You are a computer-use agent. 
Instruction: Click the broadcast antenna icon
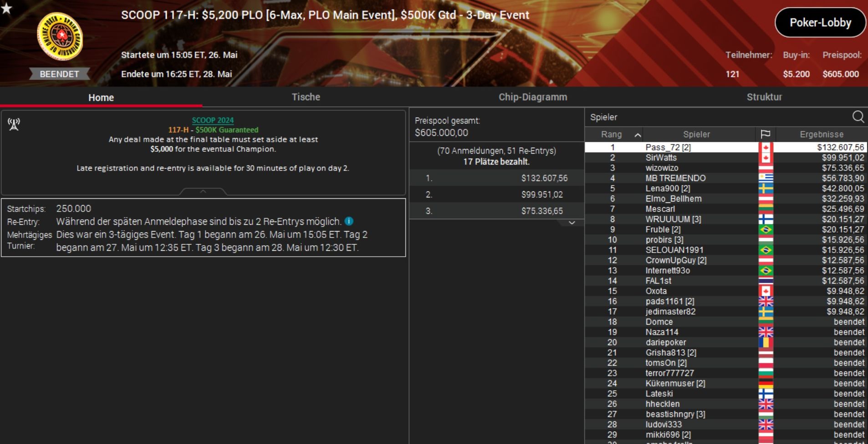point(14,124)
